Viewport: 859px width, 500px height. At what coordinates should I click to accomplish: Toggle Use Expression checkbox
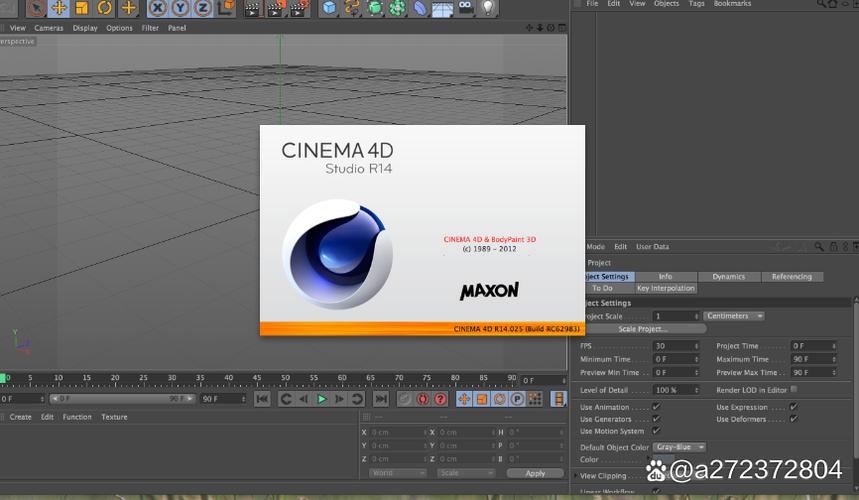coord(793,407)
